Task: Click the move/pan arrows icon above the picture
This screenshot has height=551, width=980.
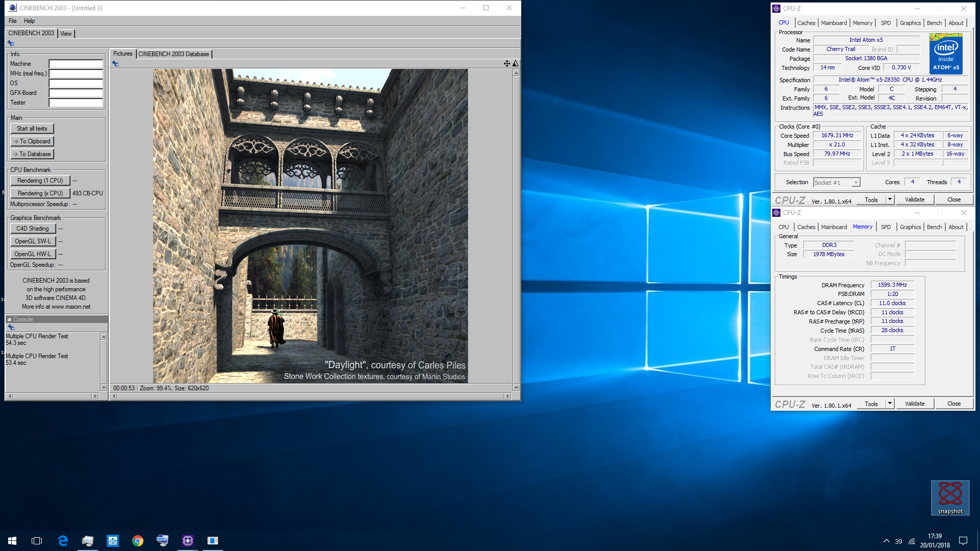Action: tap(507, 64)
